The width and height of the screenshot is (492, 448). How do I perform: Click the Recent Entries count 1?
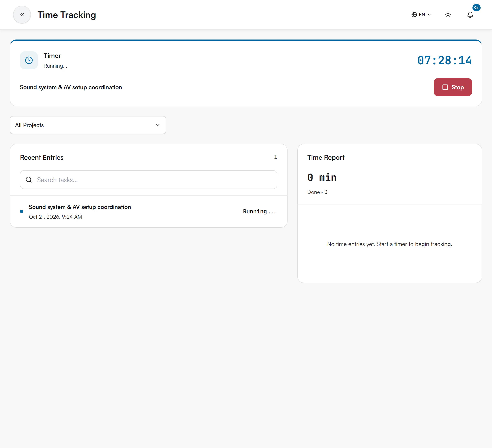275,157
